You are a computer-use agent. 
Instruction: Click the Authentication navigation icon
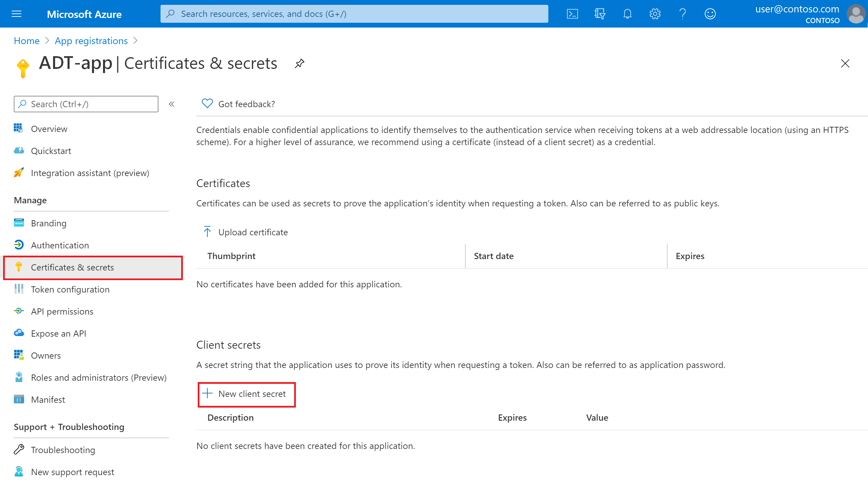click(18, 245)
